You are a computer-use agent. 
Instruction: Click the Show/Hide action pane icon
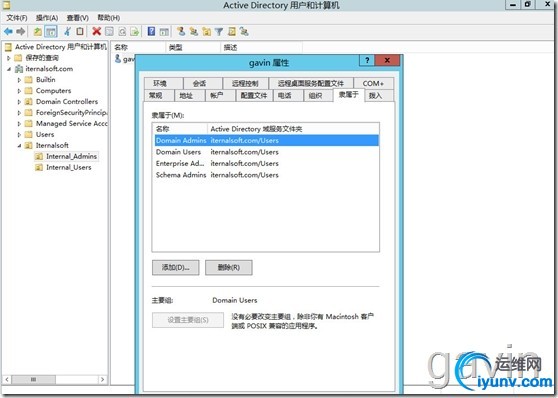tap(164, 32)
